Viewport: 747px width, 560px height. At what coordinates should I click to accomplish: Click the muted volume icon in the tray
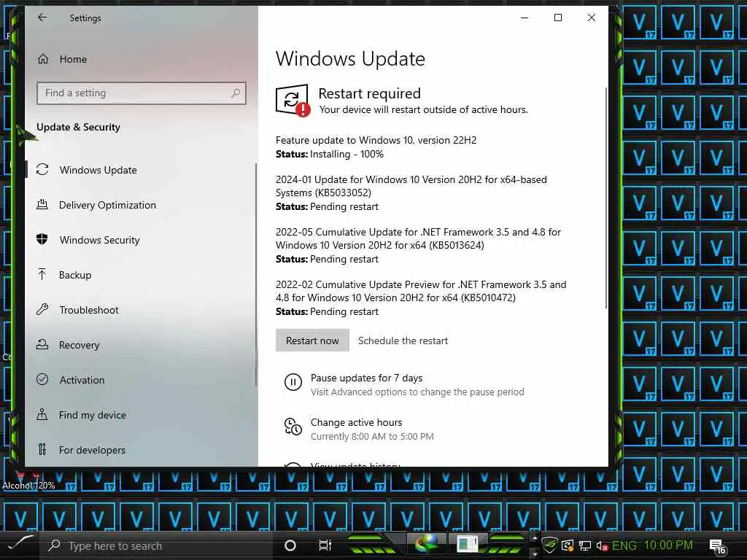click(x=602, y=545)
